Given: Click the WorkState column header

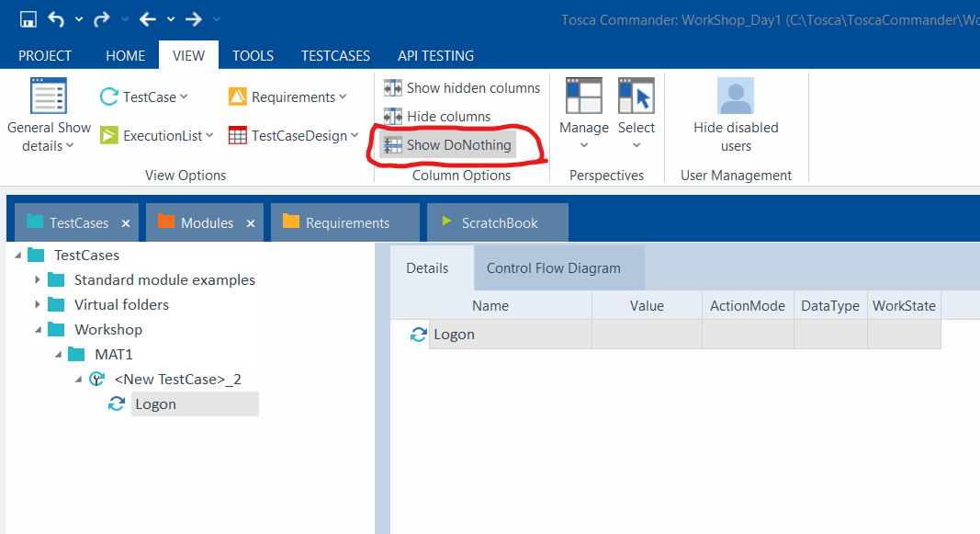Looking at the screenshot, I should [x=904, y=306].
